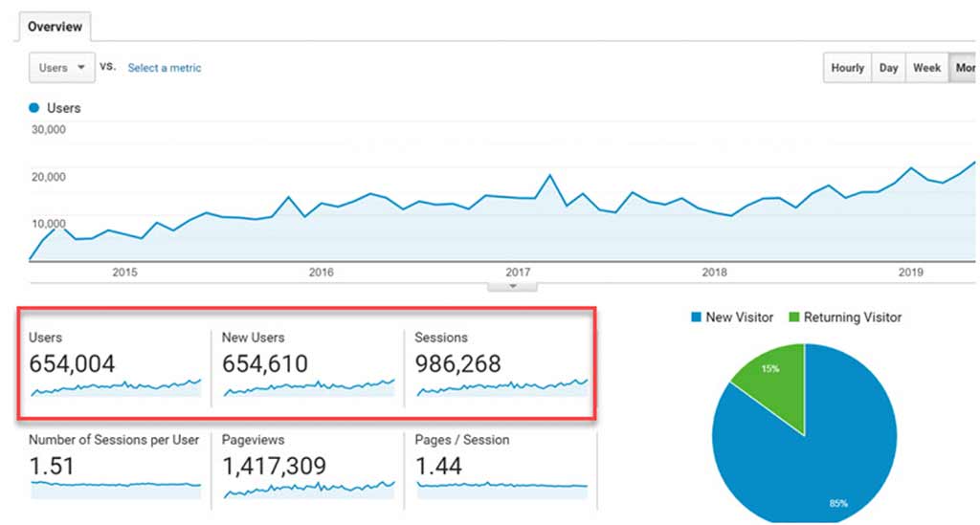This screenshot has height=525, width=980.
Task: Click the blue New Visitor legend square
Action: [x=697, y=317]
